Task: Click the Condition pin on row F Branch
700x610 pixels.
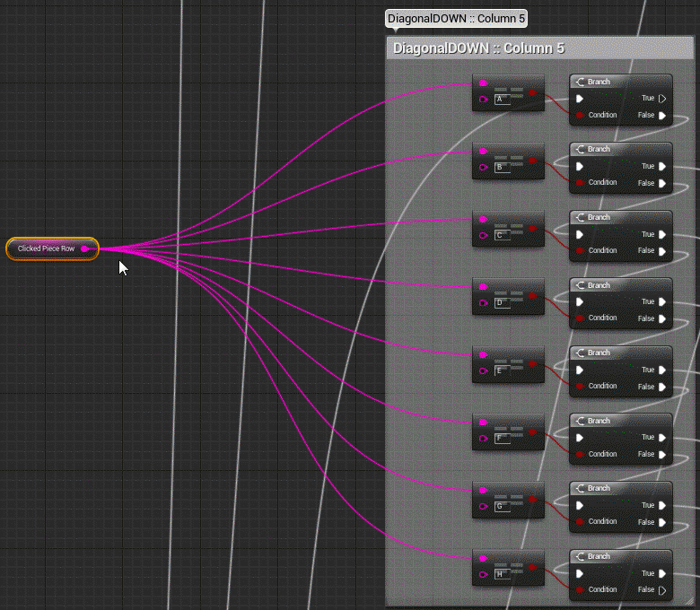Action: (580, 454)
